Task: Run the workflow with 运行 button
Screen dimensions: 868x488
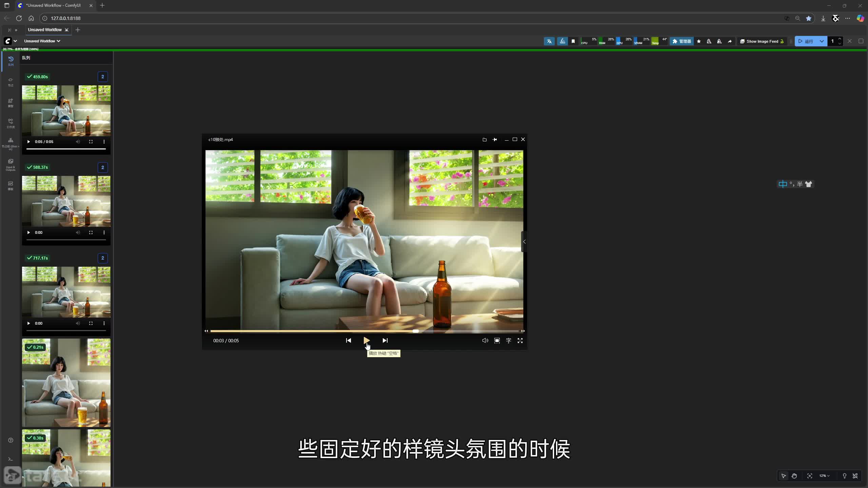Action: coord(806,41)
